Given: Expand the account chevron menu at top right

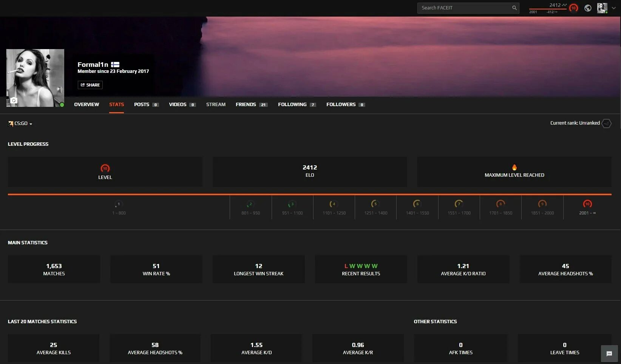Looking at the screenshot, I should 614,8.
